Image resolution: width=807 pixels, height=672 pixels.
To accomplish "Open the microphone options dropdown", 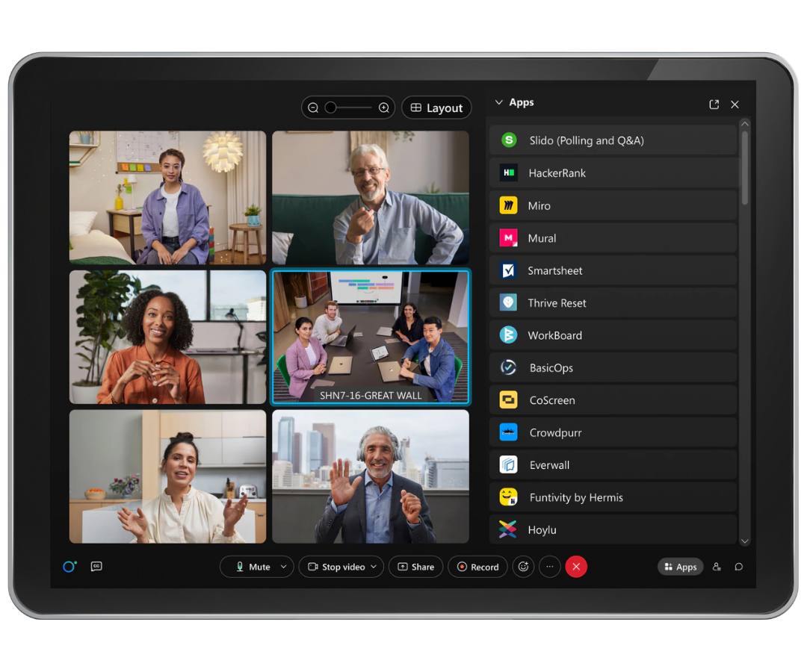I will click(x=283, y=567).
